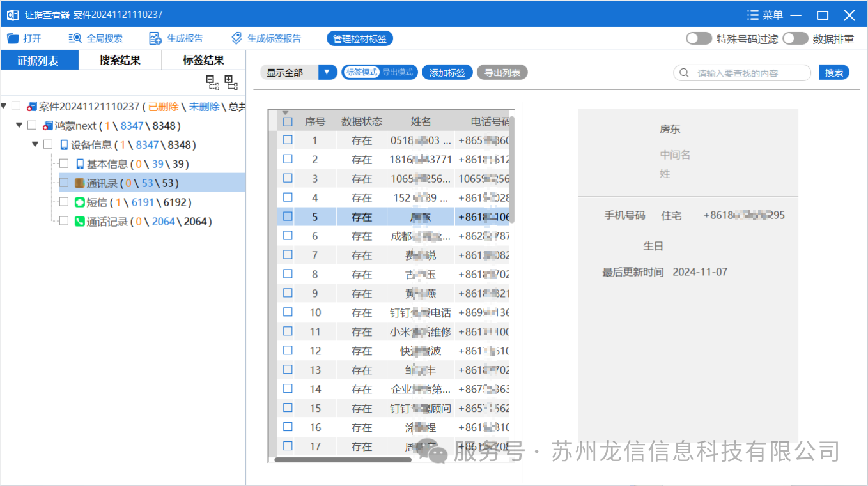Open a case using the 打开 folder icon
The height and width of the screenshot is (486, 868).
[12, 38]
